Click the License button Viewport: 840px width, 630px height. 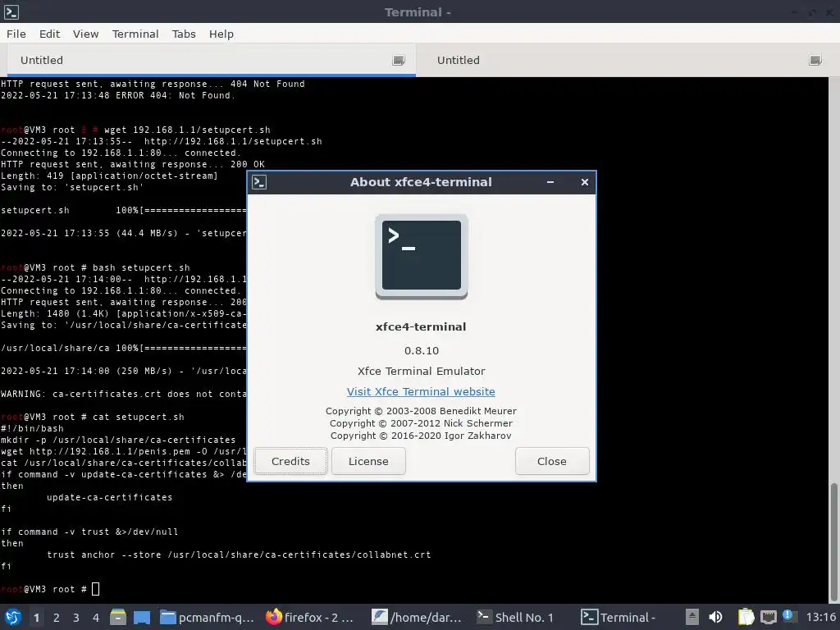[368, 461]
